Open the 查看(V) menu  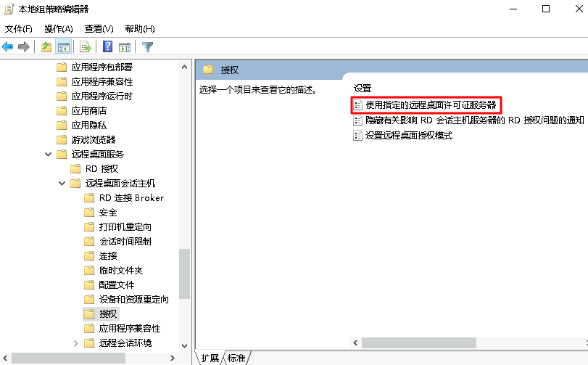pyautogui.click(x=99, y=29)
